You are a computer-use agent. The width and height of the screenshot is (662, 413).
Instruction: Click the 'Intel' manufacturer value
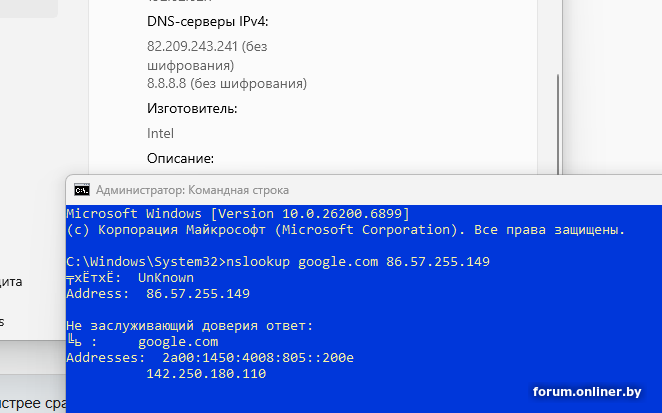pyautogui.click(x=160, y=133)
